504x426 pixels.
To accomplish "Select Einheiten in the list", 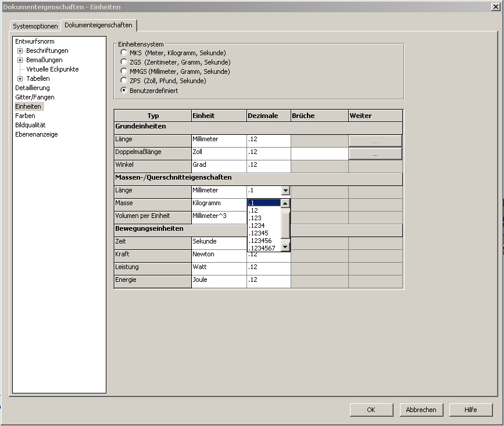I will 28,107.
